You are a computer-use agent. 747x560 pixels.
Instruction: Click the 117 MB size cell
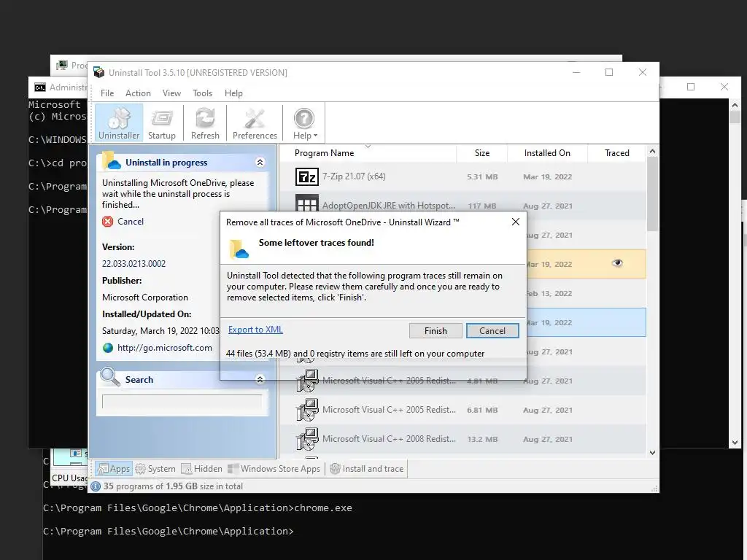tap(481, 206)
